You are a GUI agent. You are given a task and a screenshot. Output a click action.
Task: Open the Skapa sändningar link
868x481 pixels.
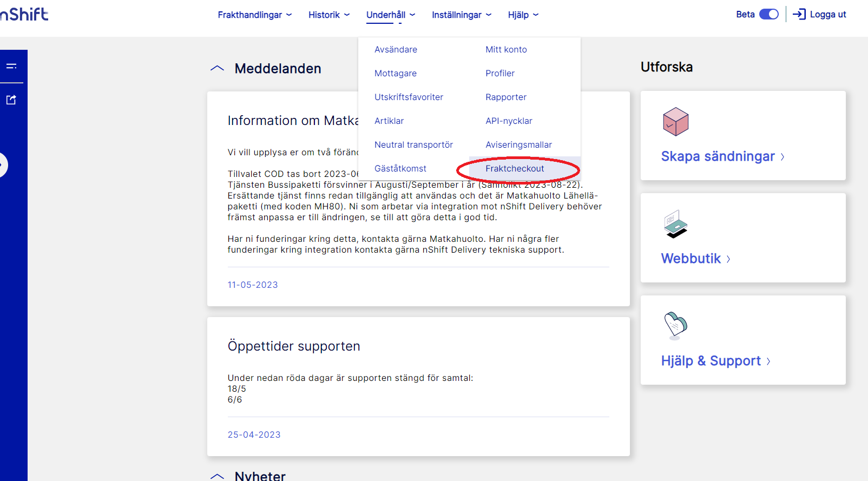pyautogui.click(x=722, y=156)
